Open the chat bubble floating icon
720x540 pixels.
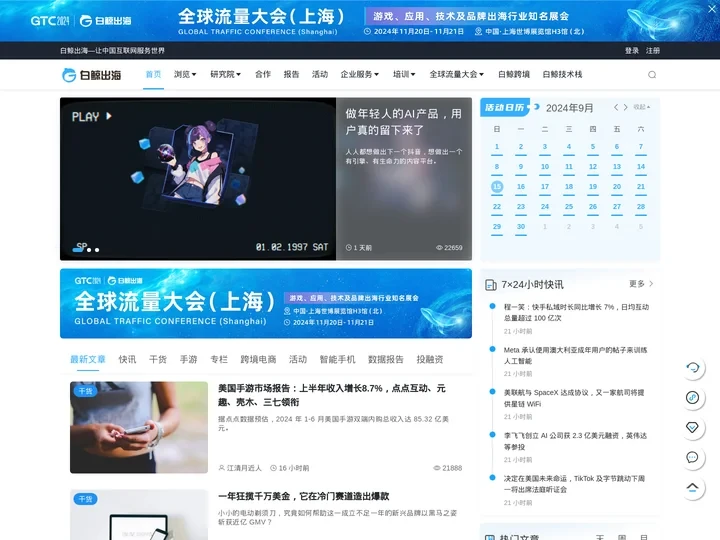tap(692, 457)
